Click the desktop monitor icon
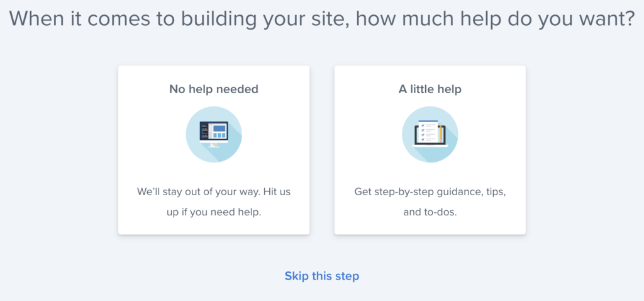This screenshot has height=301, width=644. pos(214,134)
